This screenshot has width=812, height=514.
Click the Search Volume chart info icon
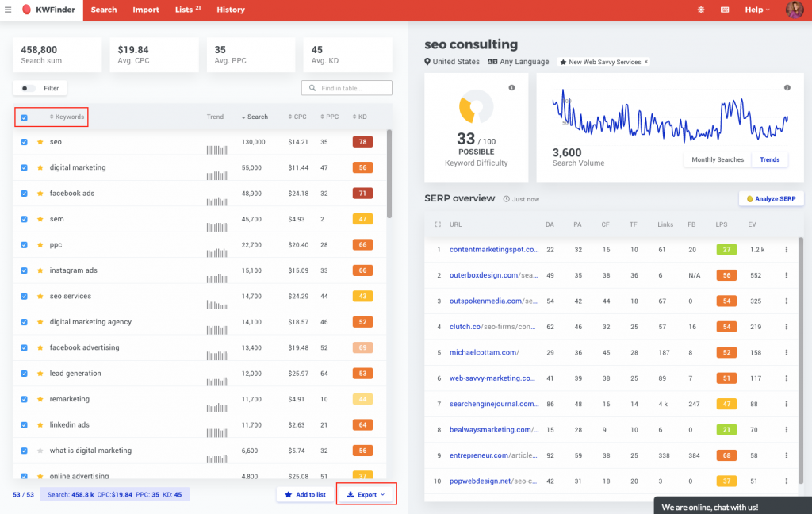(787, 87)
